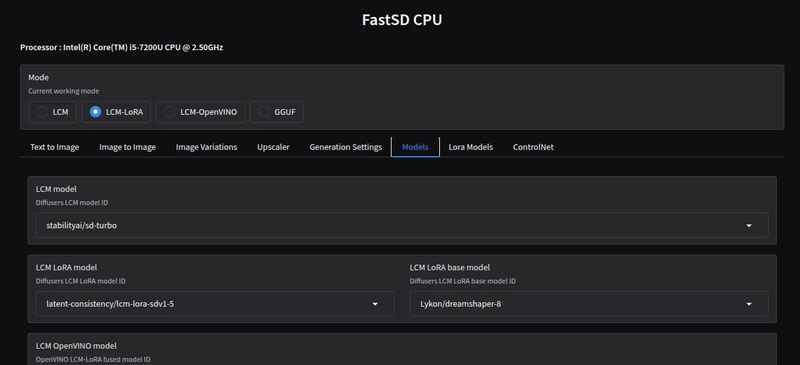Click 'Diffusers LCM LoRA base model ID' caption
The width and height of the screenshot is (800, 365).
pos(463,281)
